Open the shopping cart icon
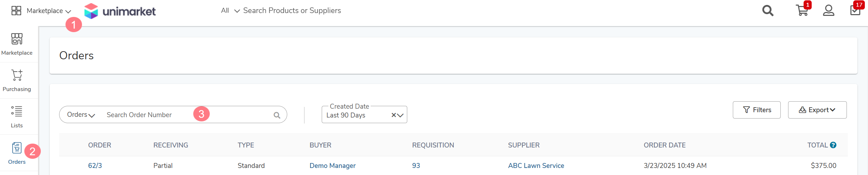 pos(802,10)
